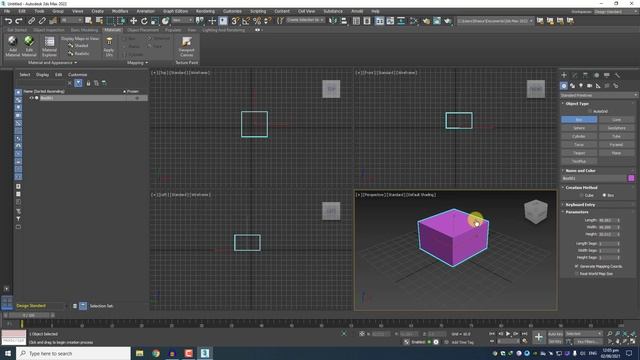Click the Select by Name icon
This screenshot has width=640, height=360.
pos(99,21)
